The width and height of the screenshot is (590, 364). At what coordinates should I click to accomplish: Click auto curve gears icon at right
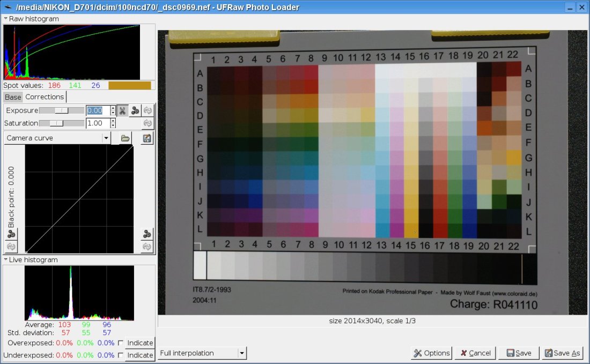[147, 234]
